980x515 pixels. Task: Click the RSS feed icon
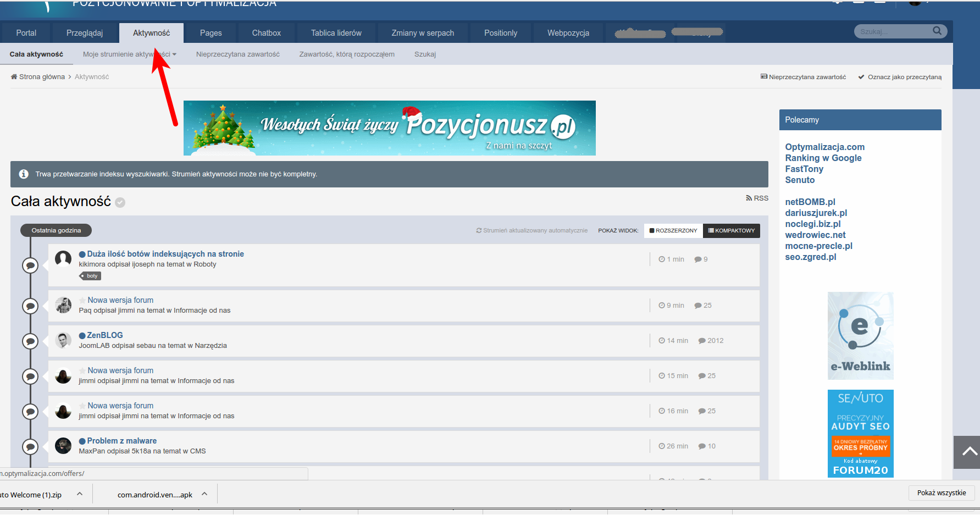[x=749, y=198]
